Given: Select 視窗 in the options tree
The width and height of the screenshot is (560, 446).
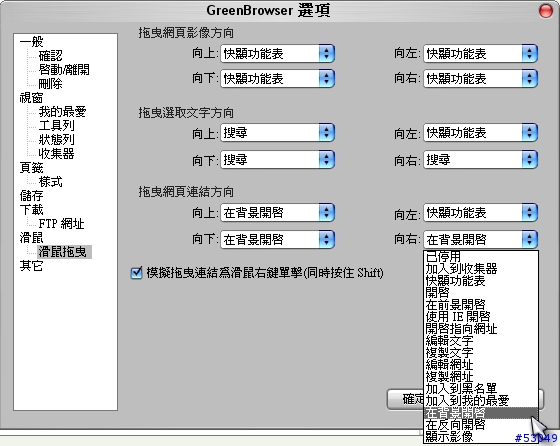Looking at the screenshot, I should (31, 97).
